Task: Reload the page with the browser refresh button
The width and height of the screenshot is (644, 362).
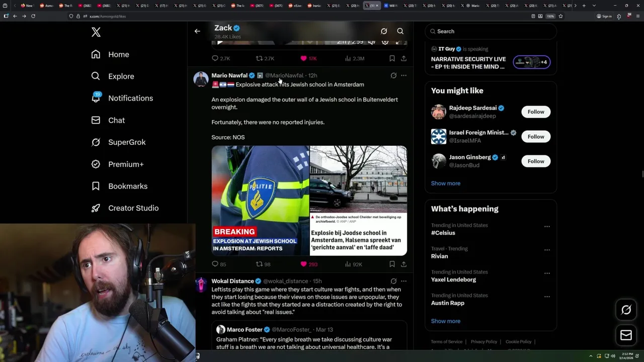Action: click(33, 16)
